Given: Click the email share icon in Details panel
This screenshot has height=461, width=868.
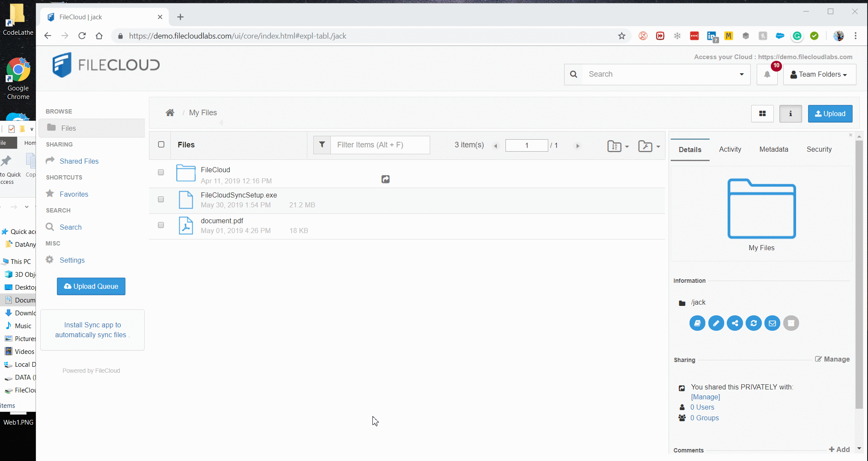Looking at the screenshot, I should [772, 323].
